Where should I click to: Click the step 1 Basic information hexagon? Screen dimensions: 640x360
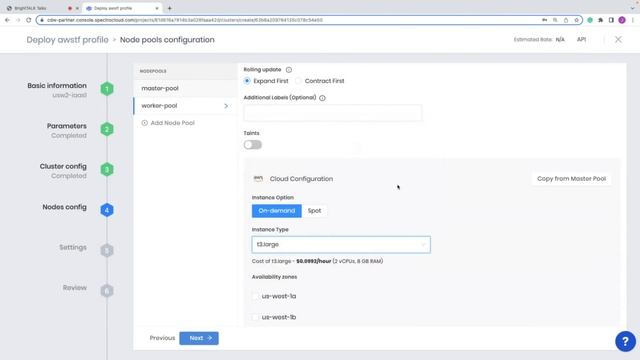tap(107, 89)
